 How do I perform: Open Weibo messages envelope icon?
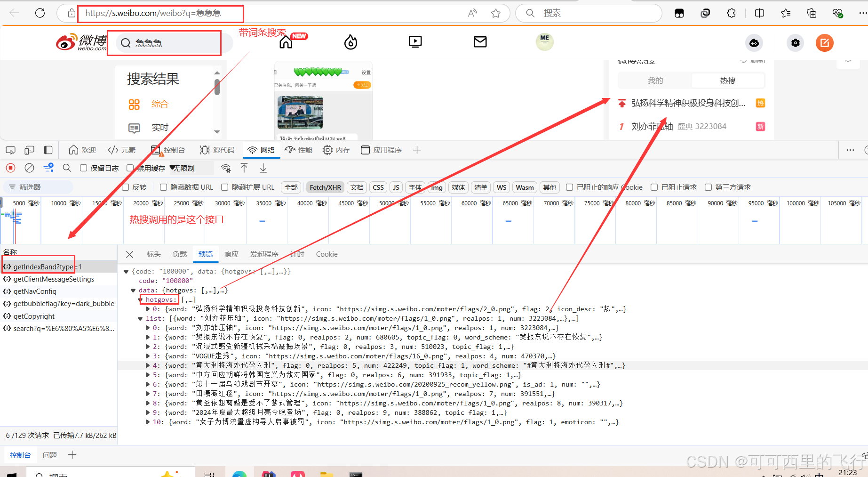(480, 42)
